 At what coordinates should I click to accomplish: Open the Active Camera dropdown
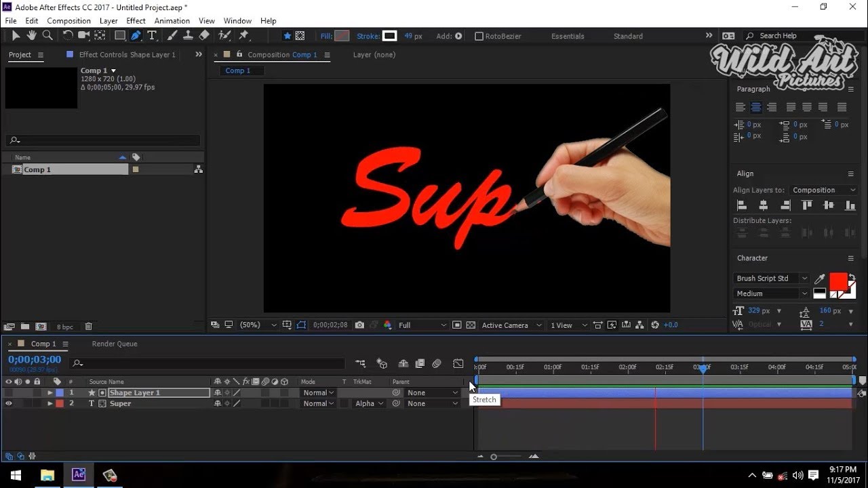(x=512, y=325)
